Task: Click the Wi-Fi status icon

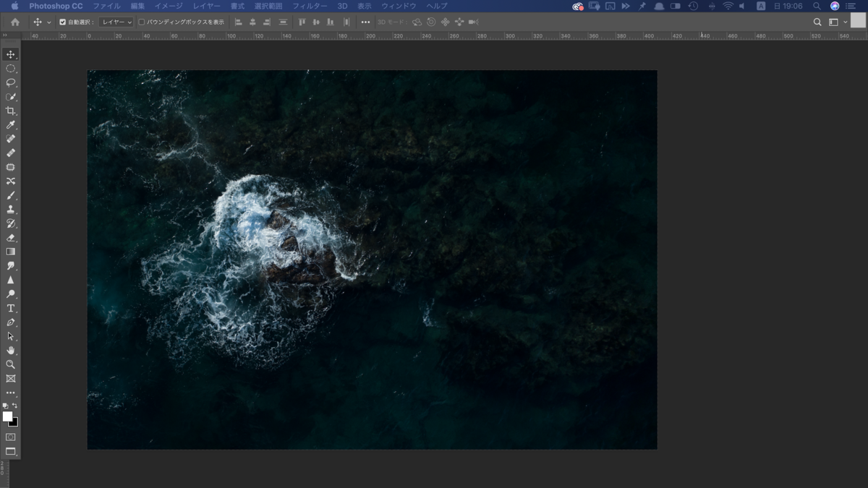Action: pyautogui.click(x=728, y=6)
